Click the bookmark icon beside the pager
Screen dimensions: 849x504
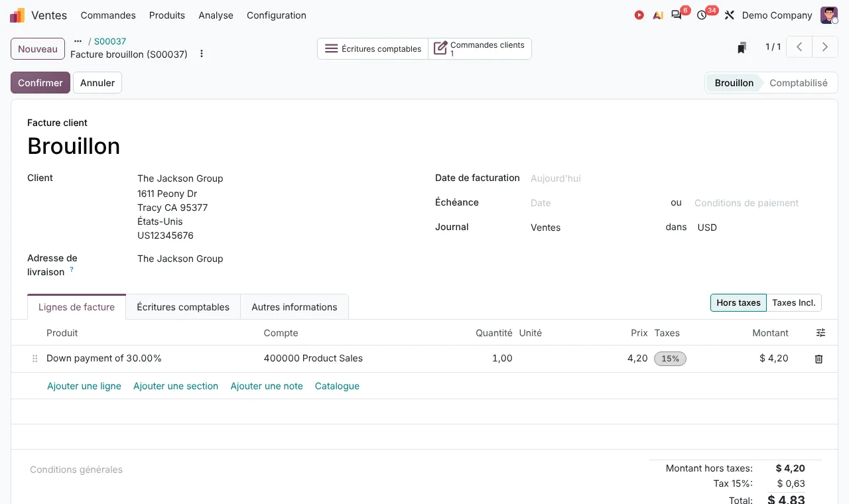point(742,47)
